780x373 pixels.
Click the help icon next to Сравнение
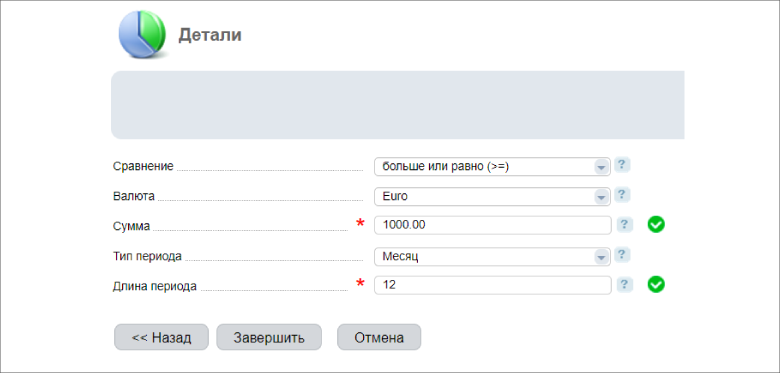622,165
